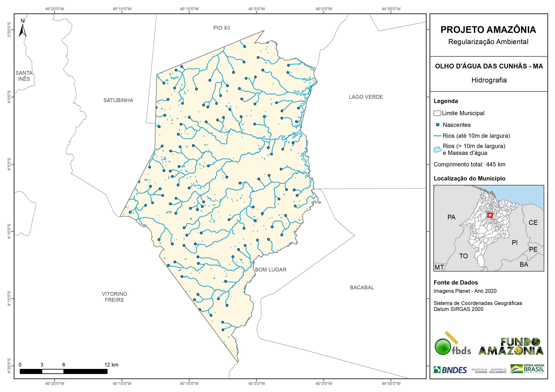The height and width of the screenshot is (392, 555).
Task: Click the BOM LUGAR label
Action: (271, 270)
